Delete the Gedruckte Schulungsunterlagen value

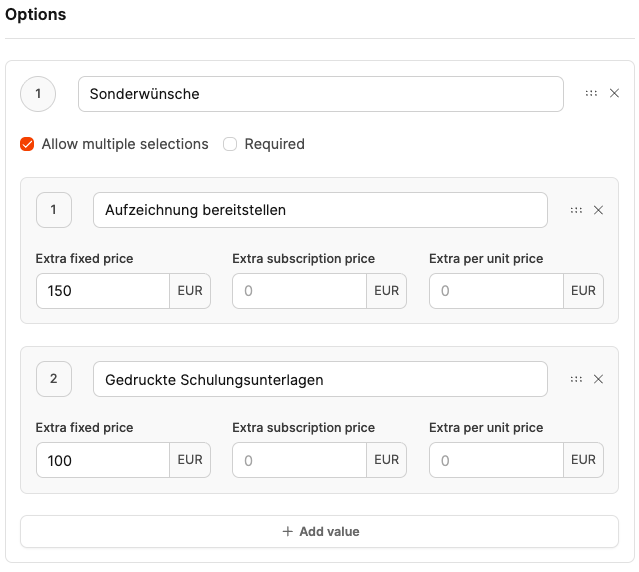pos(599,379)
